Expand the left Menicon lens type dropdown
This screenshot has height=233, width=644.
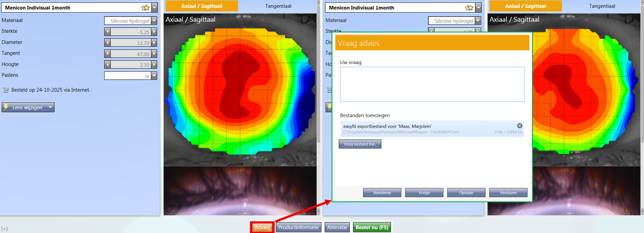[x=154, y=8]
